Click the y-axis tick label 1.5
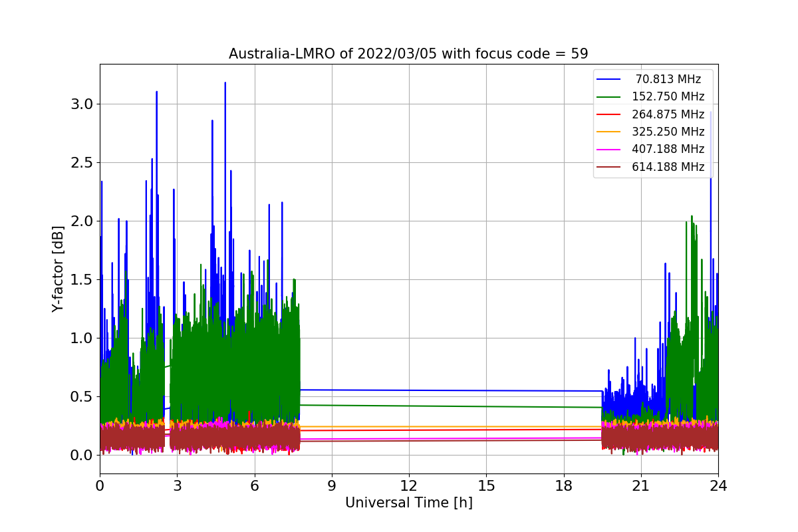 point(82,280)
